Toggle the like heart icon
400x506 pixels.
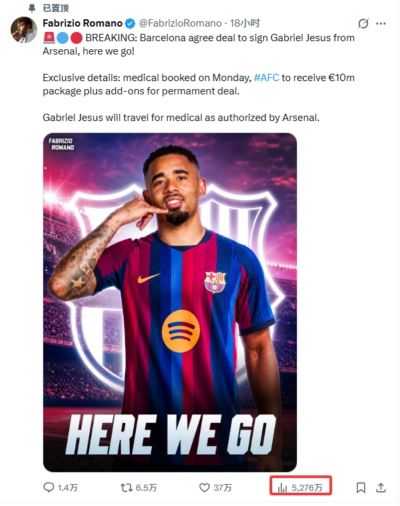(x=204, y=488)
